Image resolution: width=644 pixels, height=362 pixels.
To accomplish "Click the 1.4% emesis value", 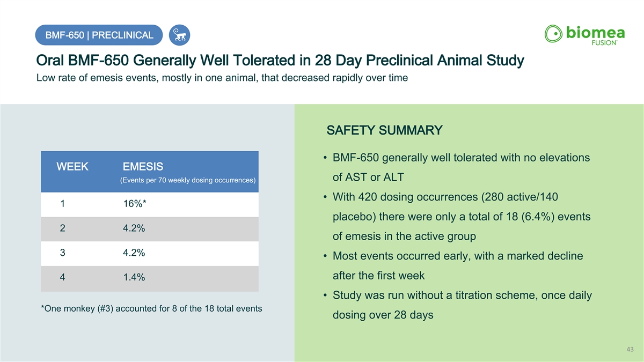I will coord(133,278).
